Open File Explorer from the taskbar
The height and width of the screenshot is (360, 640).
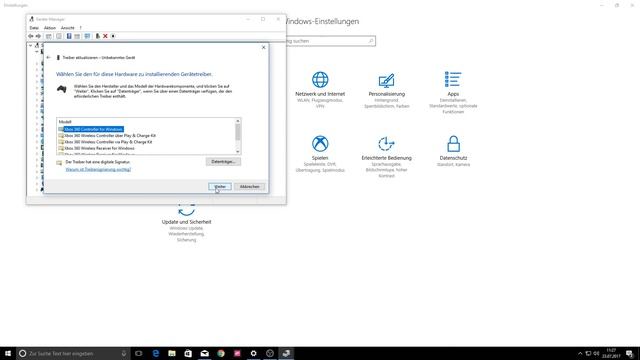click(x=172, y=353)
